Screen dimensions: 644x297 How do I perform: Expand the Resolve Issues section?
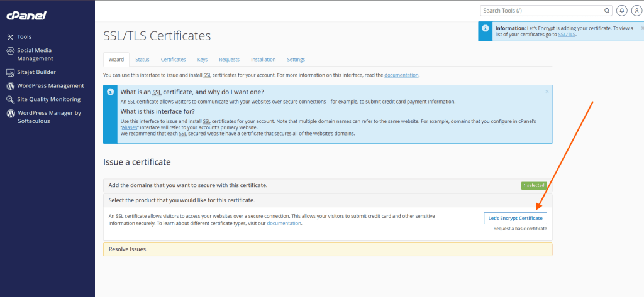(x=328, y=249)
